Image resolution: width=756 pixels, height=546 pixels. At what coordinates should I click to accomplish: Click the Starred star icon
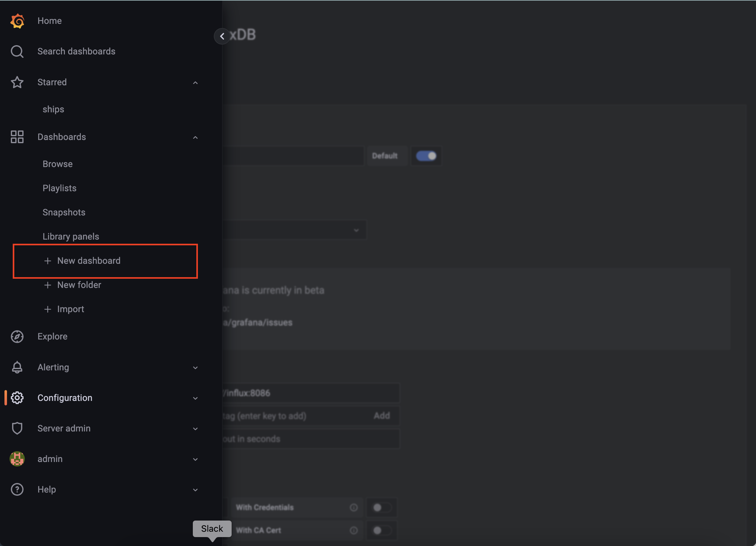17,82
